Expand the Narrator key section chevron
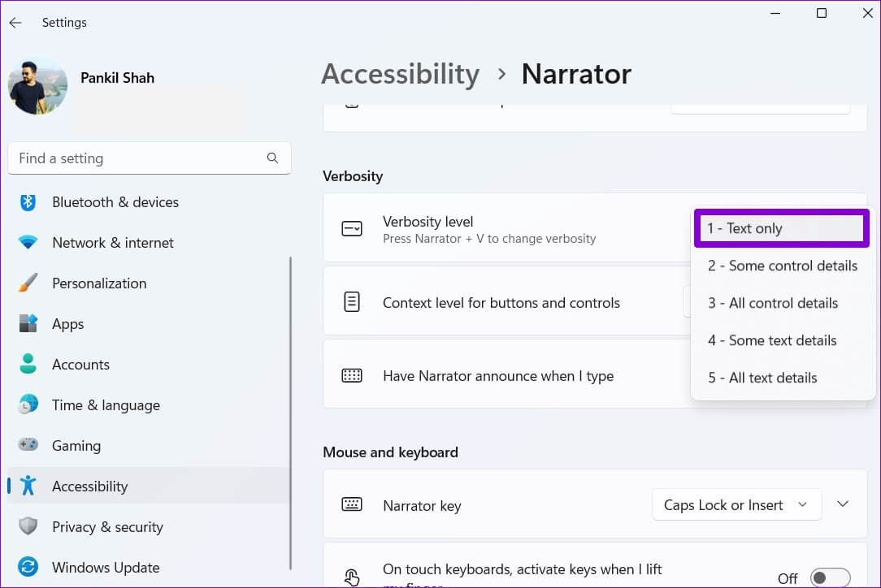 tap(842, 504)
